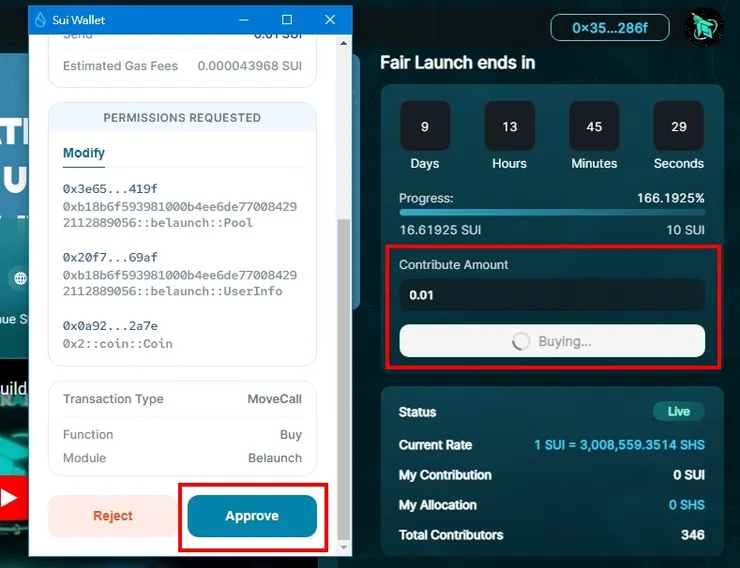Click the wallet scrollbar up arrow
Image resolution: width=740 pixels, height=568 pixels.
point(344,43)
